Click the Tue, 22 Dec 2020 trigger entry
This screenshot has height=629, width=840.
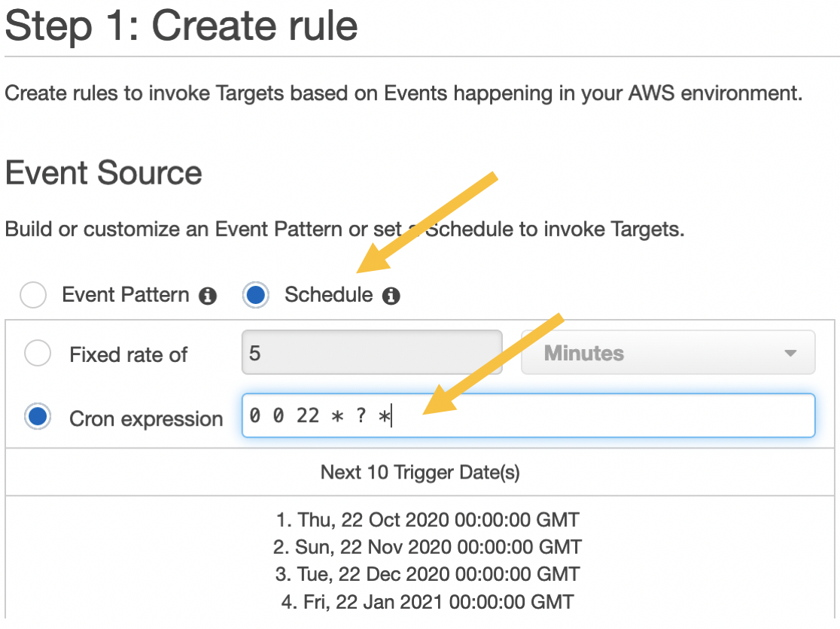pos(428,574)
